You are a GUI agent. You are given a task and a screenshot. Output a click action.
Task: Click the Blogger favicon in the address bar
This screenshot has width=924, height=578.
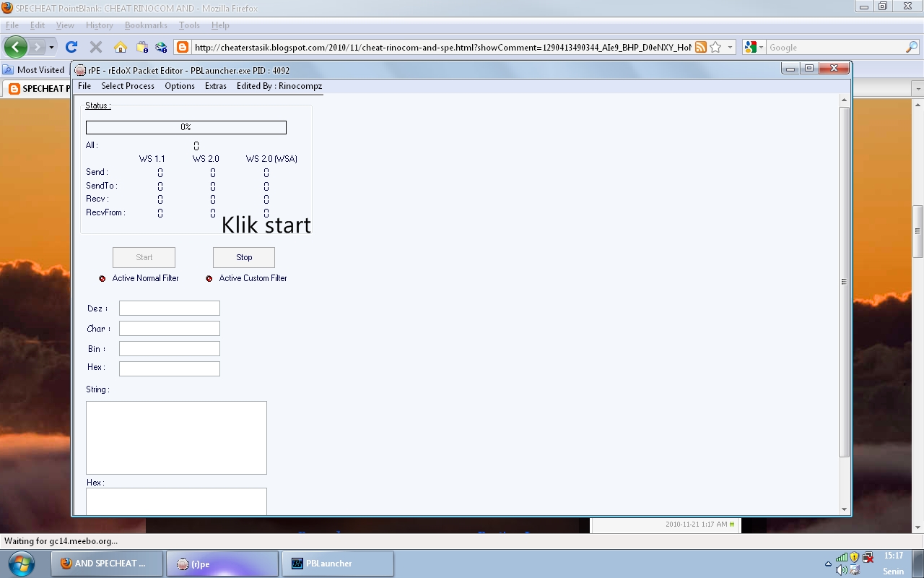[x=182, y=46]
